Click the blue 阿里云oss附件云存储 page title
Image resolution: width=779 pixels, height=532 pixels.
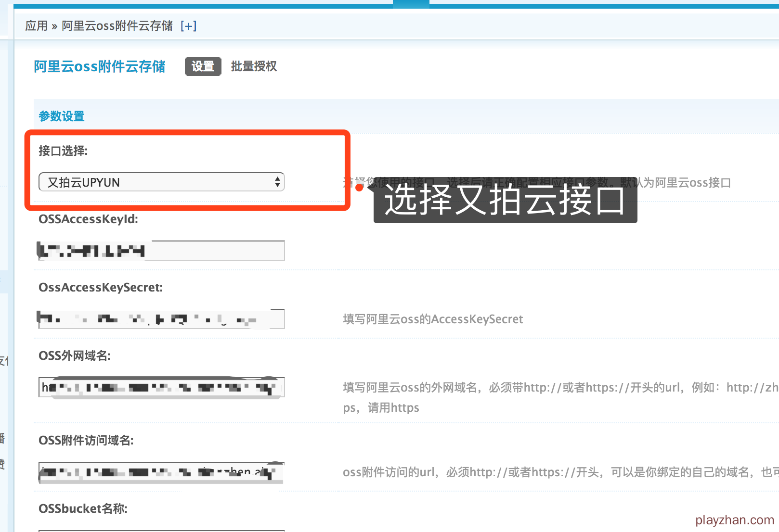tap(100, 66)
